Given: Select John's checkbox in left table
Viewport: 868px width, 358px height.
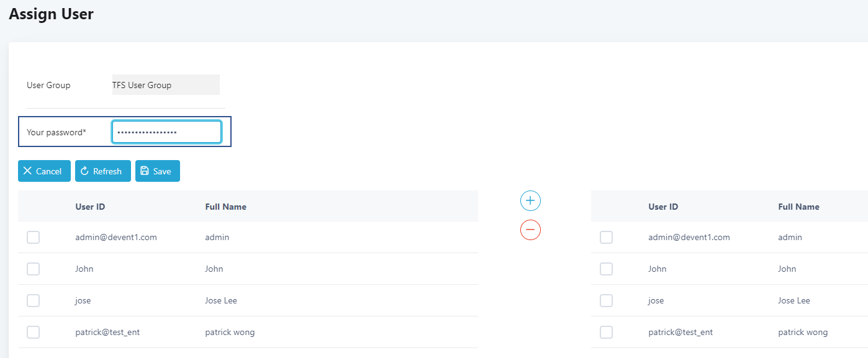Looking at the screenshot, I should [x=34, y=269].
